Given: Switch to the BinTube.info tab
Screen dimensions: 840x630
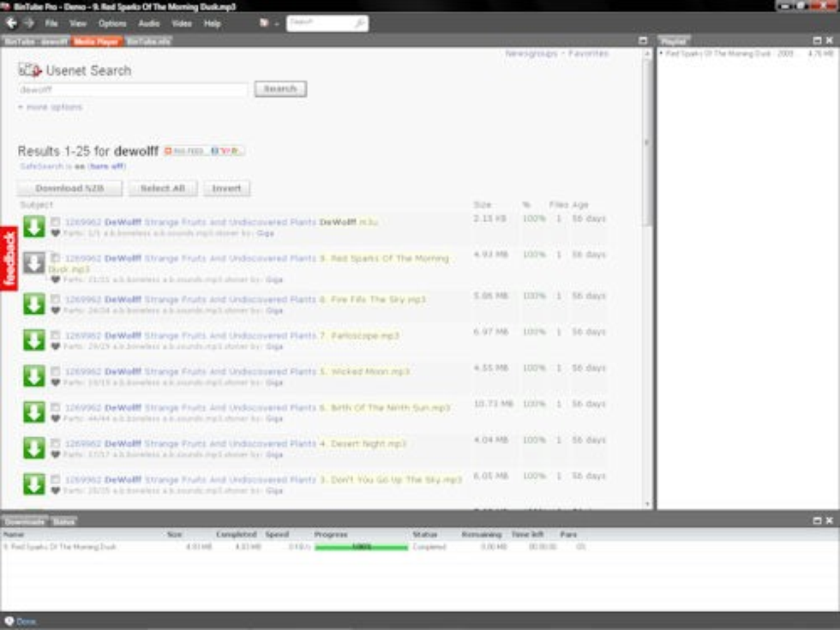Looking at the screenshot, I should (148, 41).
